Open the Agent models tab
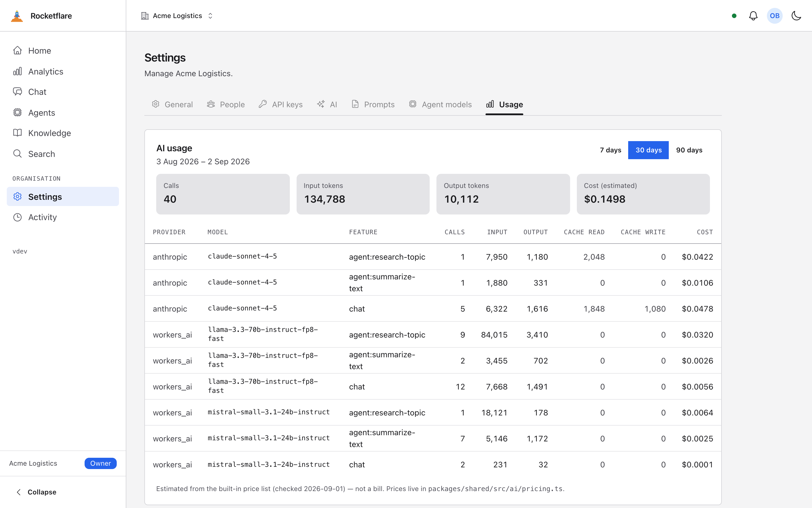 (440, 104)
